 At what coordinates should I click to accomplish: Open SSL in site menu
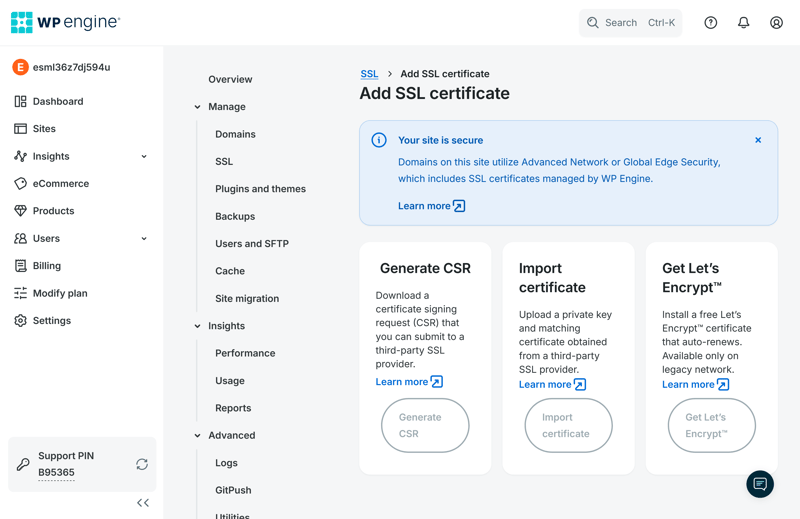pyautogui.click(x=224, y=161)
